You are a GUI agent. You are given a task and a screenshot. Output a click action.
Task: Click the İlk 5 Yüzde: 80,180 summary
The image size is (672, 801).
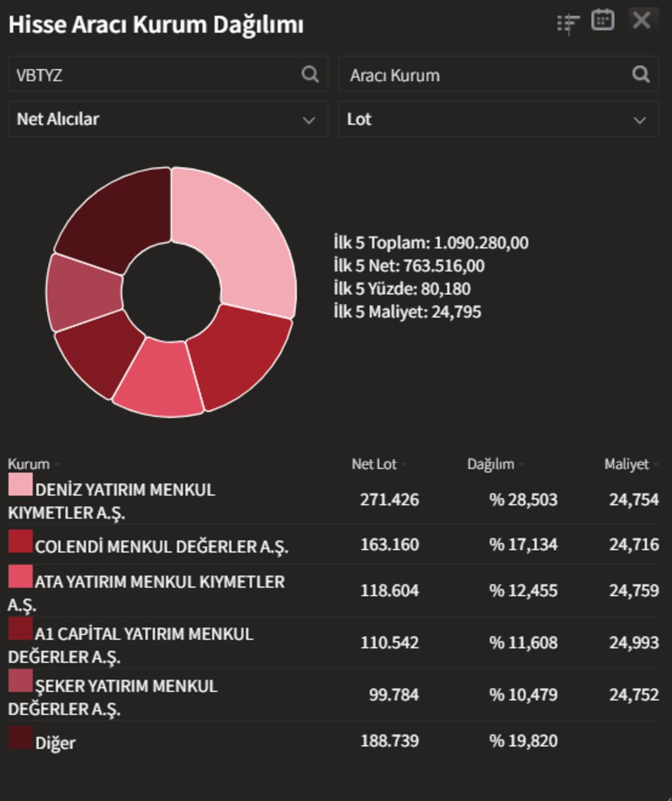tap(402, 288)
